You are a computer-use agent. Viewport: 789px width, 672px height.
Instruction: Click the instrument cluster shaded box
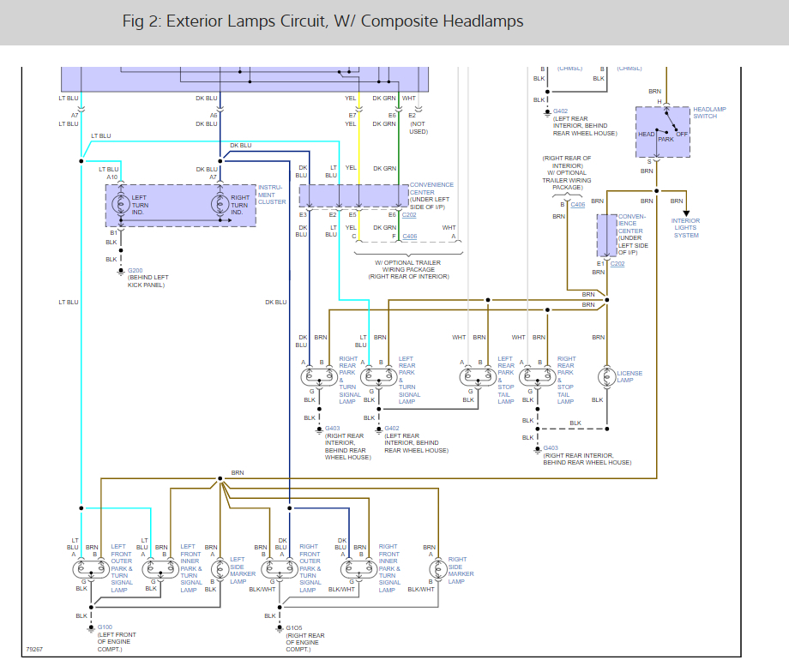click(181, 205)
